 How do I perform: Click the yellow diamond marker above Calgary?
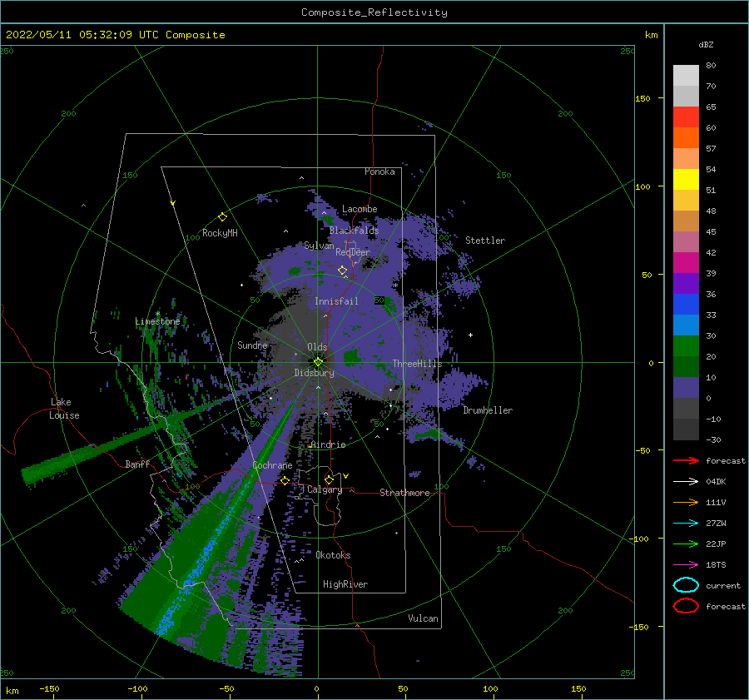(329, 479)
